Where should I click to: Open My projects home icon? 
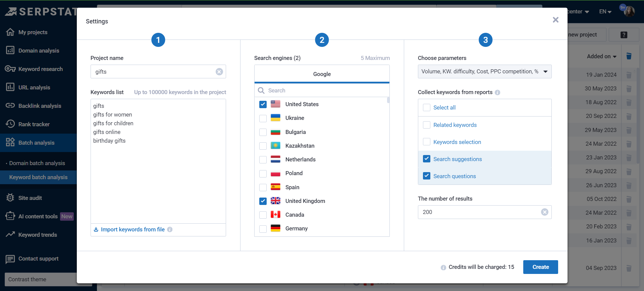tap(10, 32)
